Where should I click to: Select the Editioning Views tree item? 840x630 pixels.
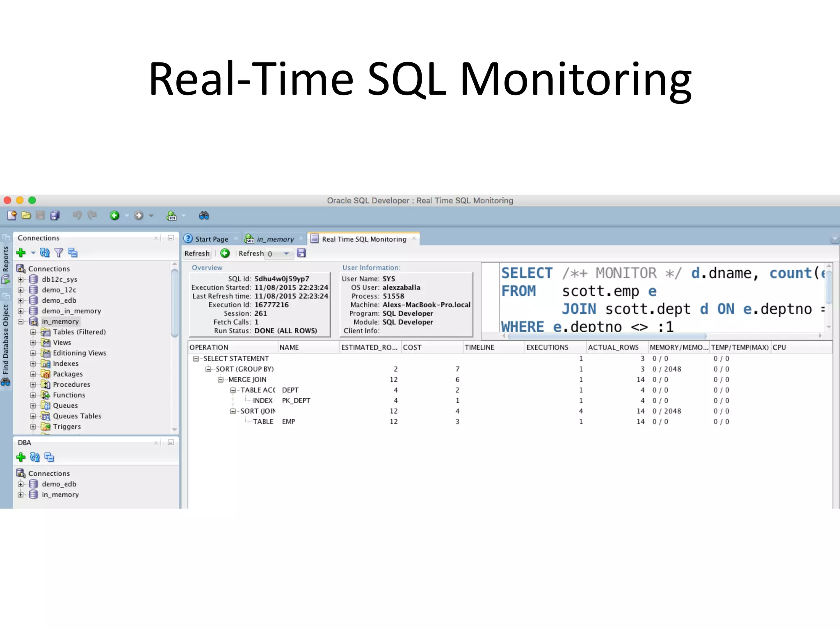coord(80,353)
